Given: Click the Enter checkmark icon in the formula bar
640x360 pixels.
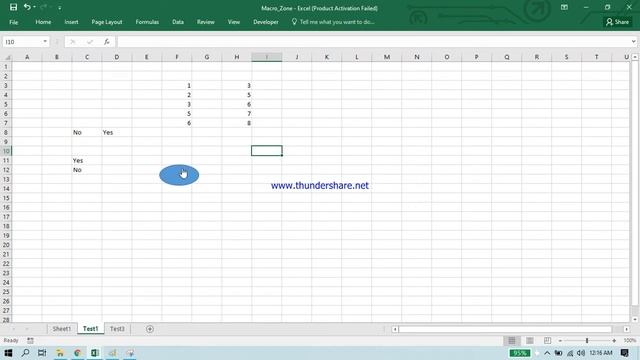Looking at the screenshot, I should pos(90,42).
